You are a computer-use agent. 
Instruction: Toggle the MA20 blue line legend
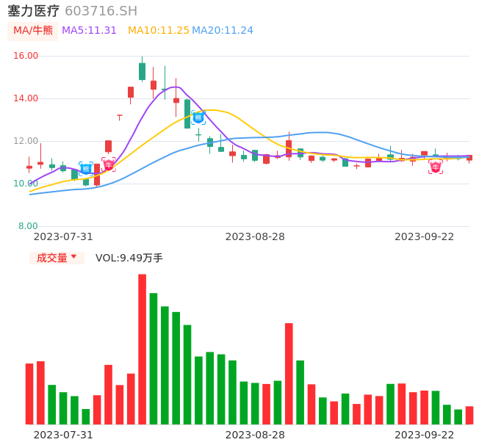click(222, 31)
